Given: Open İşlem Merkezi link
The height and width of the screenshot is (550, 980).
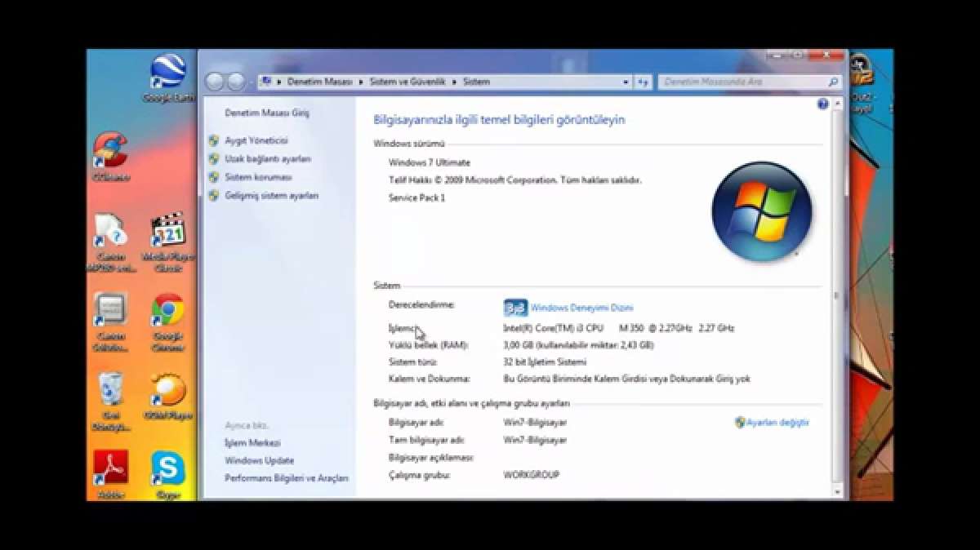Looking at the screenshot, I should tap(252, 442).
